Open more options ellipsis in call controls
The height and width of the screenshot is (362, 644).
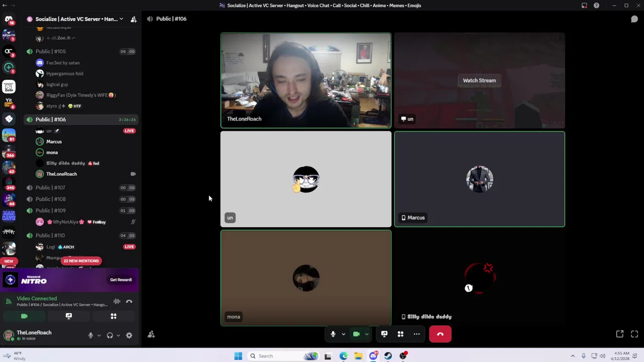coord(417,334)
